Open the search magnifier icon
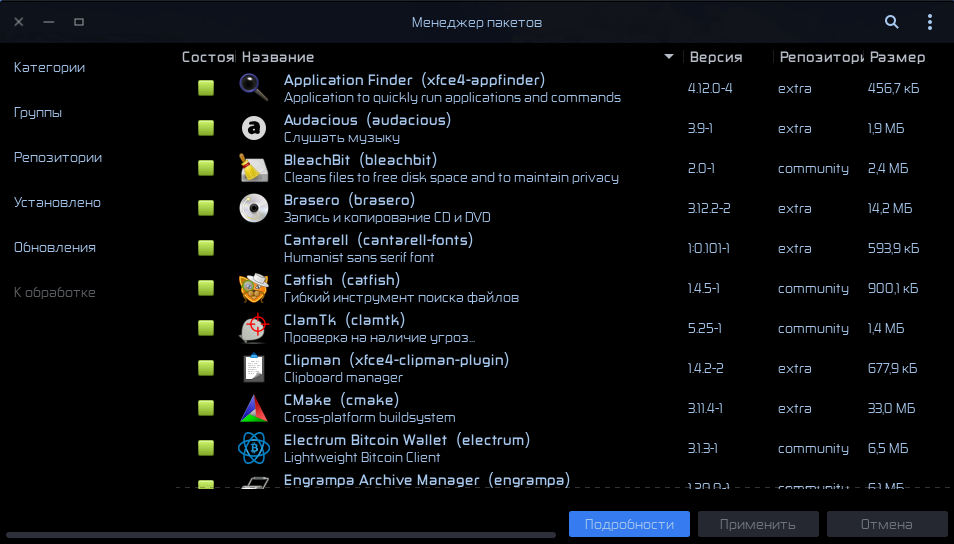Viewport: 954px width, 544px height. 891,22
